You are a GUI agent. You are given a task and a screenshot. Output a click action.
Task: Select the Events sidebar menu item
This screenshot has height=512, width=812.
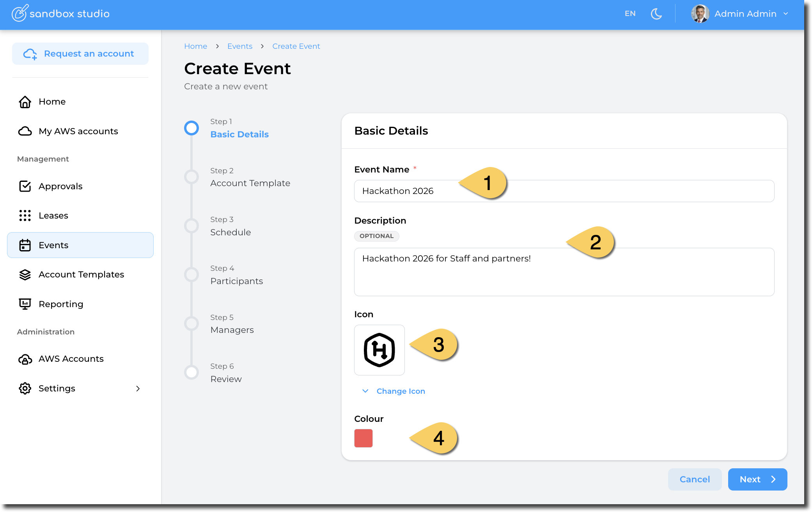(80, 245)
